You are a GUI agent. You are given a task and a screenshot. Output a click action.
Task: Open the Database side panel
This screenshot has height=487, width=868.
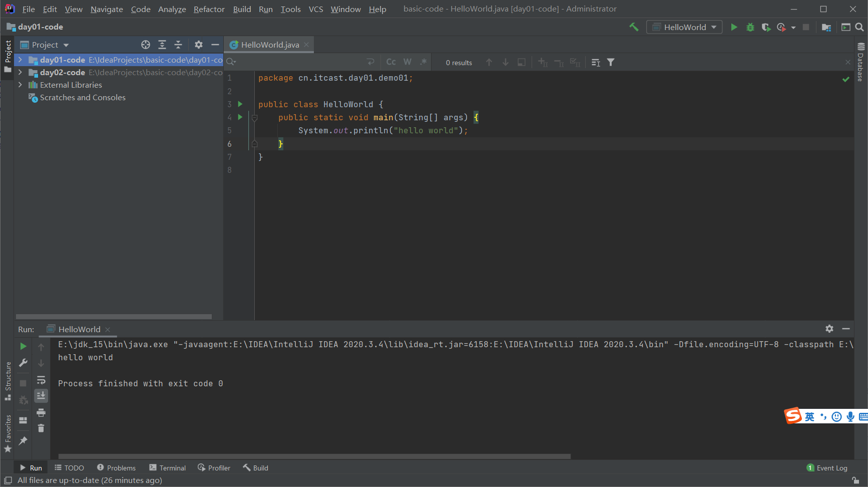point(861,62)
